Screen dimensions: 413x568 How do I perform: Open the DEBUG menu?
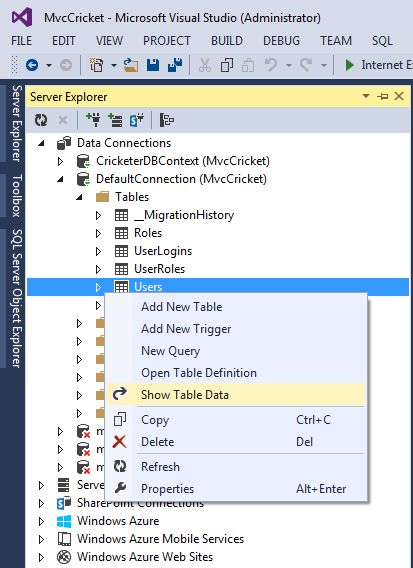pyautogui.click(x=281, y=41)
